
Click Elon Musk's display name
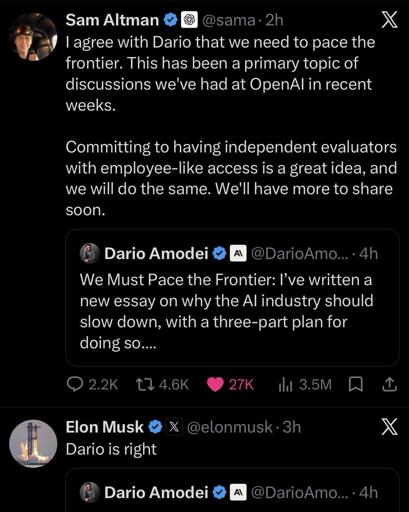104,427
